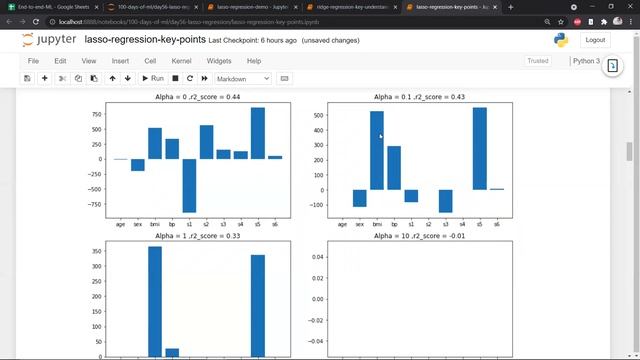Run the selected cell
The image size is (640, 360).
[153, 78]
